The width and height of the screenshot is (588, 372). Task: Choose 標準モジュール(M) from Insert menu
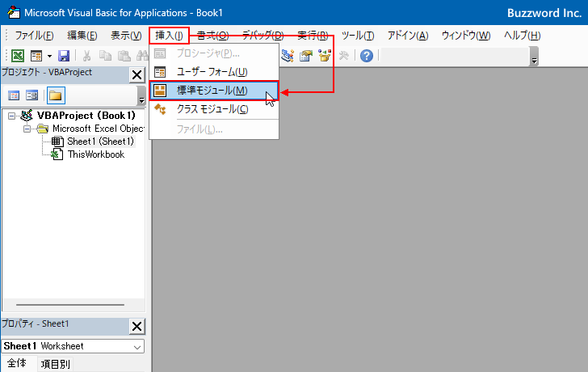point(214,91)
